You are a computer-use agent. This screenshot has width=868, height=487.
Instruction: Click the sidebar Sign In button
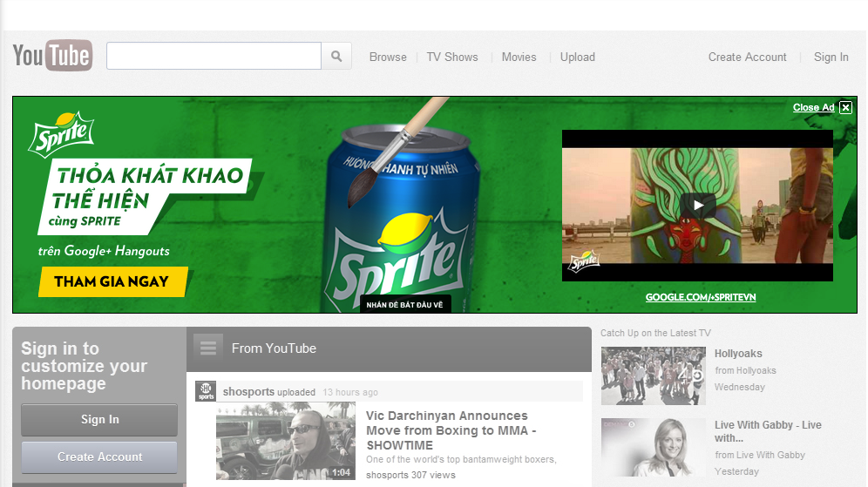(x=99, y=420)
